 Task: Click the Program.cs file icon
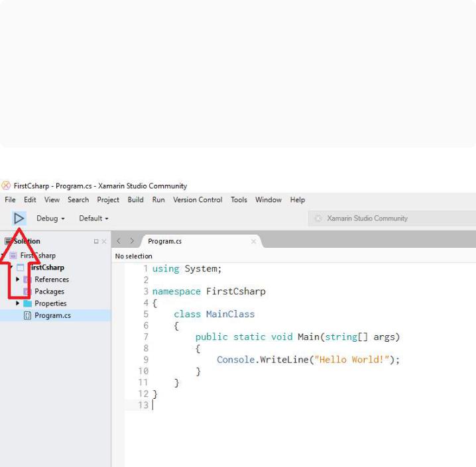pos(27,315)
